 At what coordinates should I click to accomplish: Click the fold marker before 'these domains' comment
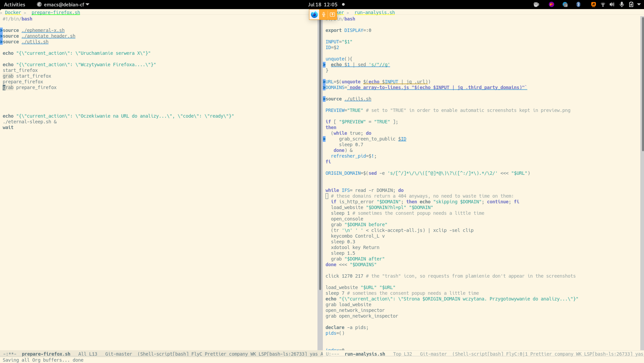(x=327, y=196)
